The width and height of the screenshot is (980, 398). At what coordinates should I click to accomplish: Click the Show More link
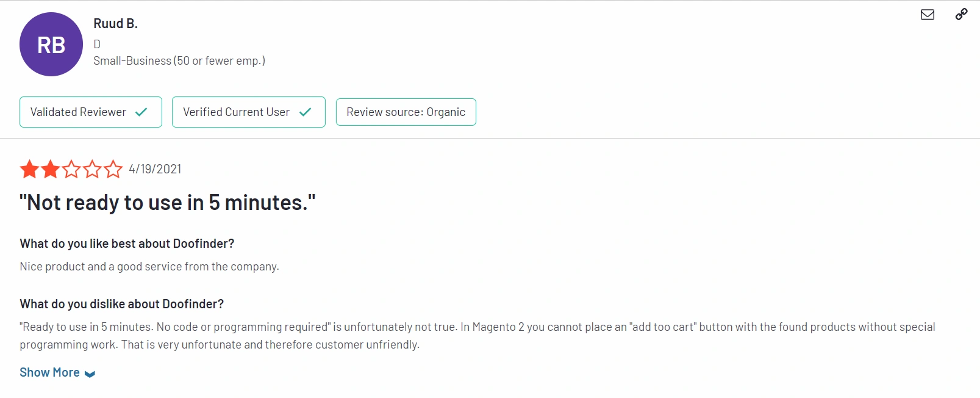click(x=49, y=372)
